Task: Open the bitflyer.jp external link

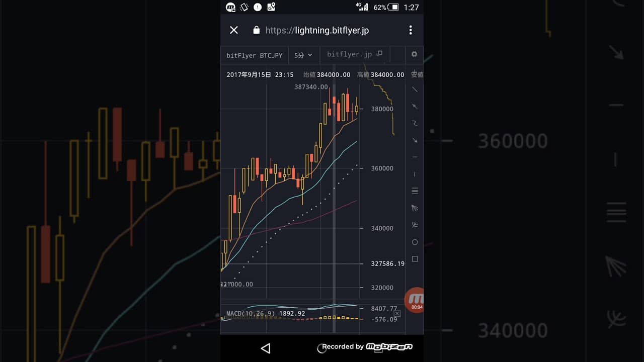Action: tap(355, 54)
